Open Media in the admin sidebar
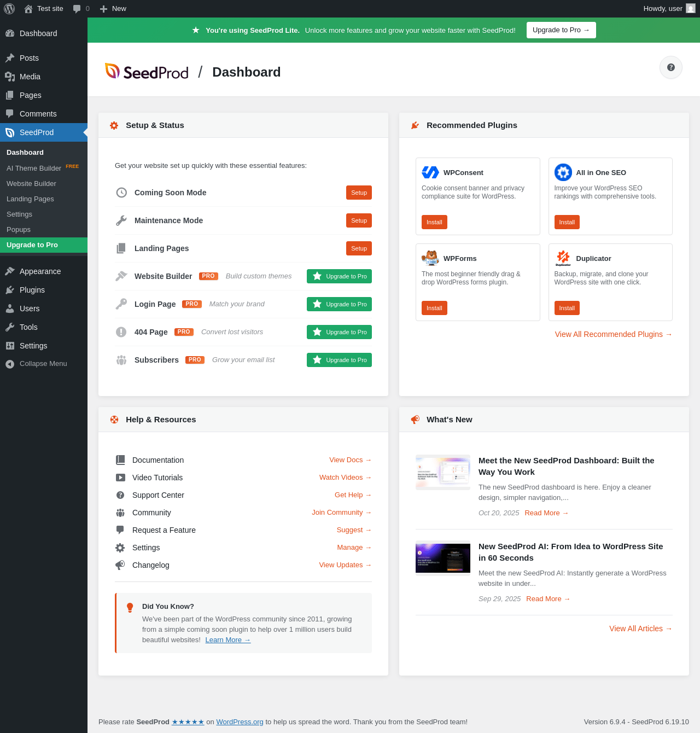This screenshot has width=700, height=733. point(44,77)
